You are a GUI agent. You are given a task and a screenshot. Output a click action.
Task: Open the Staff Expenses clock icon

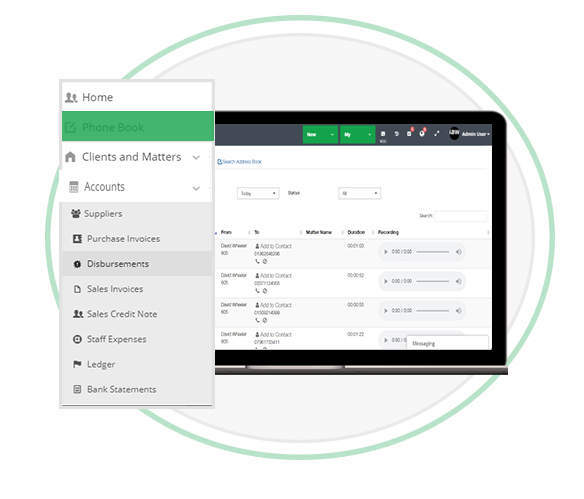pyautogui.click(x=77, y=339)
